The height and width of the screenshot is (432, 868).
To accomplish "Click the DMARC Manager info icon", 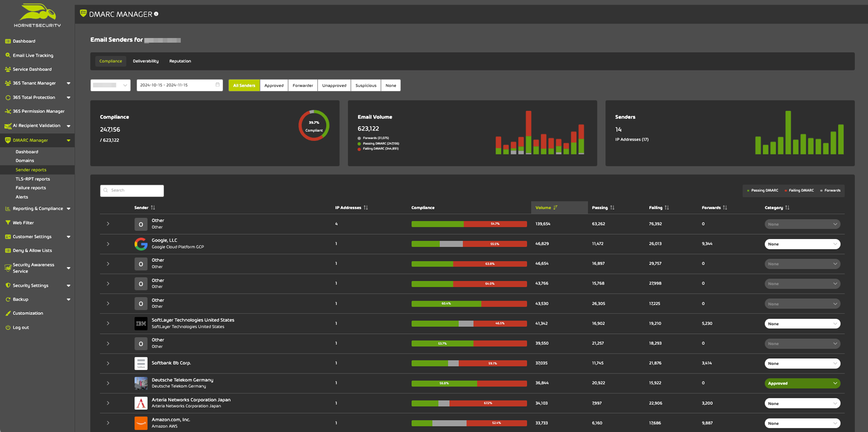I will pyautogui.click(x=156, y=14).
